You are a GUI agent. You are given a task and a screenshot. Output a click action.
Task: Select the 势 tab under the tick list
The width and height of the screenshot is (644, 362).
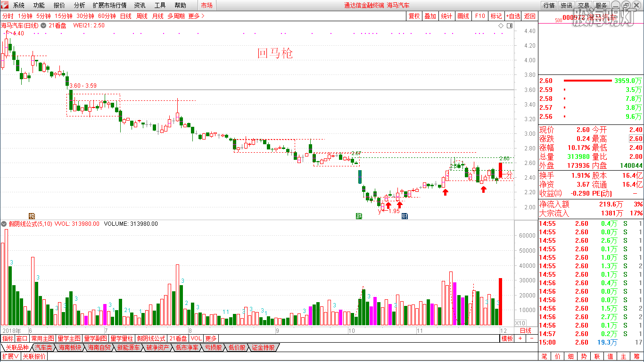pos(584,356)
